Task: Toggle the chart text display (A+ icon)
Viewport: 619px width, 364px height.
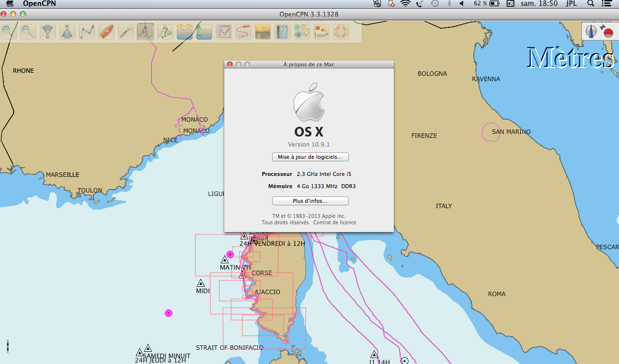Action: pyautogui.click(x=146, y=32)
